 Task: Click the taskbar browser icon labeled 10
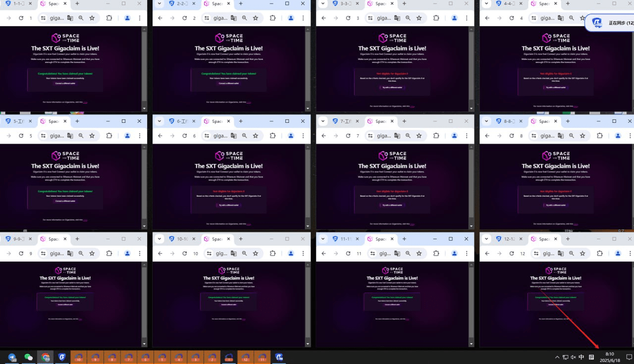coord(79,357)
